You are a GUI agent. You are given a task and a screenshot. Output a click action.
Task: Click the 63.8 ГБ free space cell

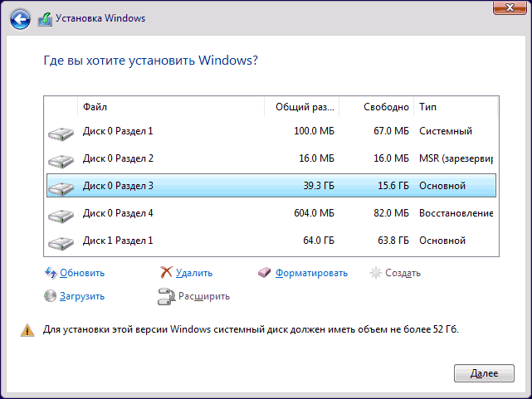click(393, 241)
